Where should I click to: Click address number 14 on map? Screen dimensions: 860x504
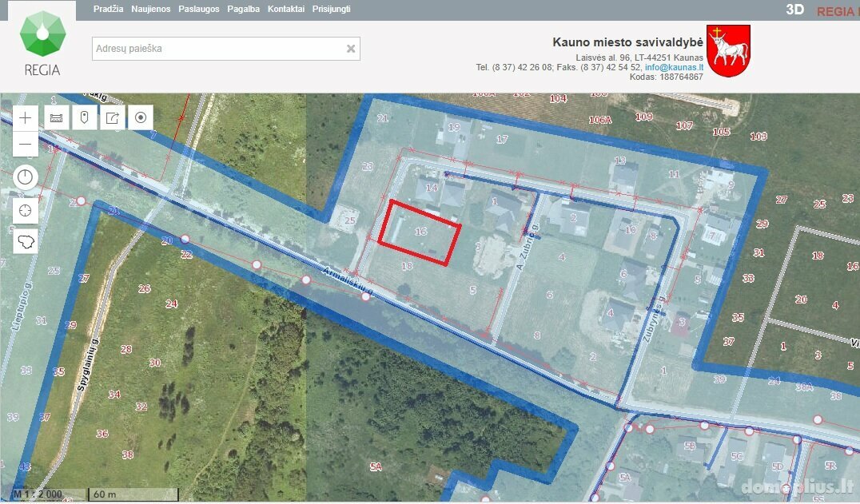click(x=432, y=188)
